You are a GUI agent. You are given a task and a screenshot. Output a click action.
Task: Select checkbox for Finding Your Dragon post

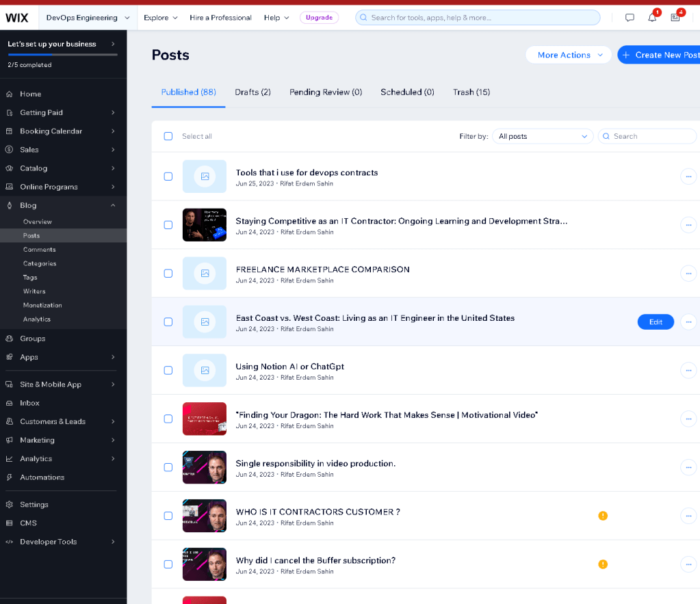[168, 419]
